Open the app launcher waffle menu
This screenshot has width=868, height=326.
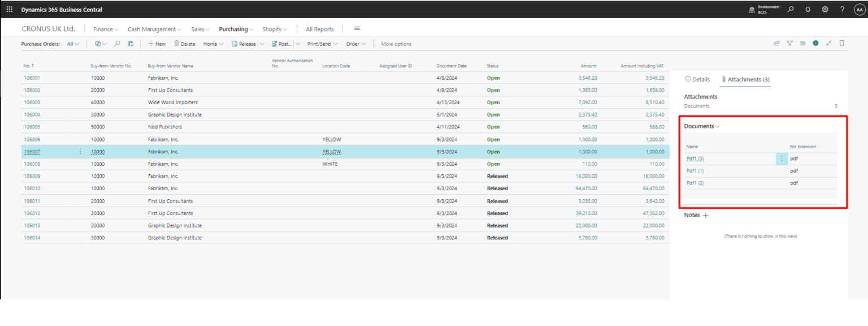point(9,9)
